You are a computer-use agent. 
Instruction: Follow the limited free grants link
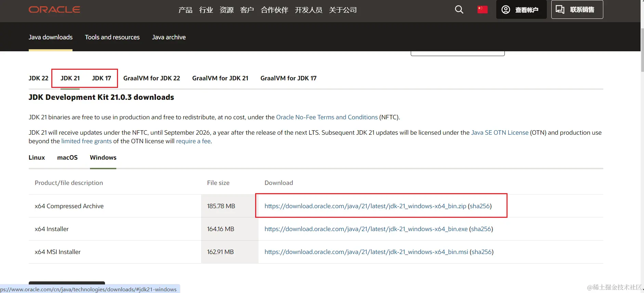coord(87,141)
